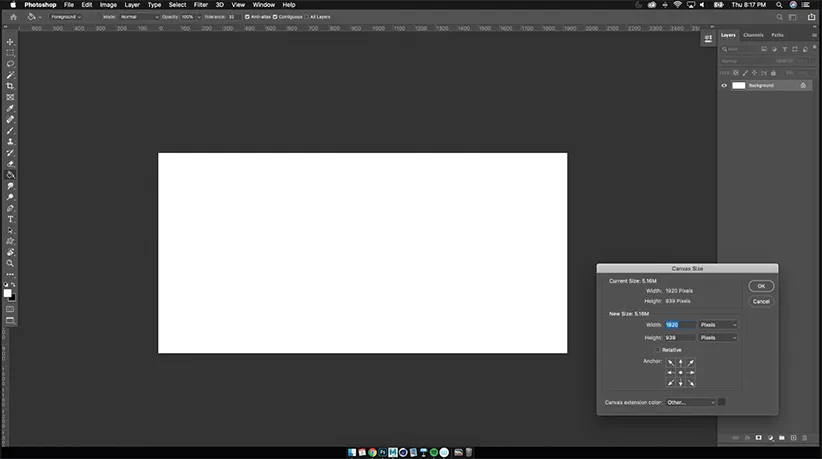Viewport: 822px width, 459px height.
Task: Click OK in Canvas Size dialog
Action: click(761, 286)
